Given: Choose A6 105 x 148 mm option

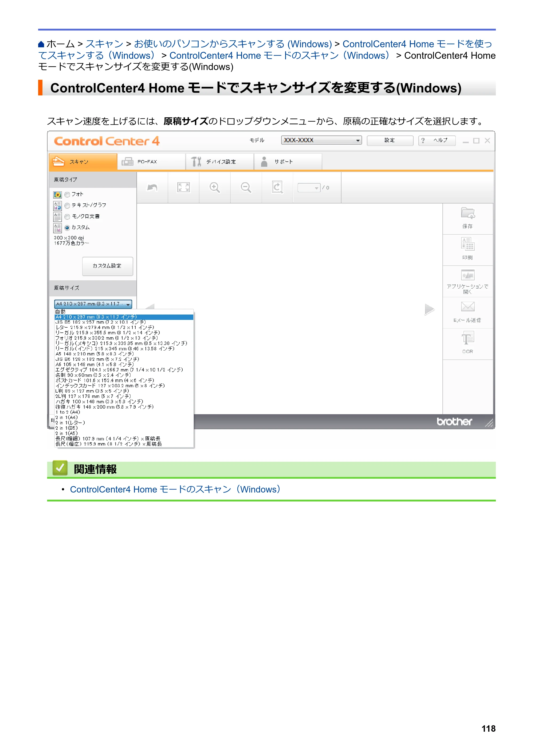Looking at the screenshot, I should tap(124, 365).
